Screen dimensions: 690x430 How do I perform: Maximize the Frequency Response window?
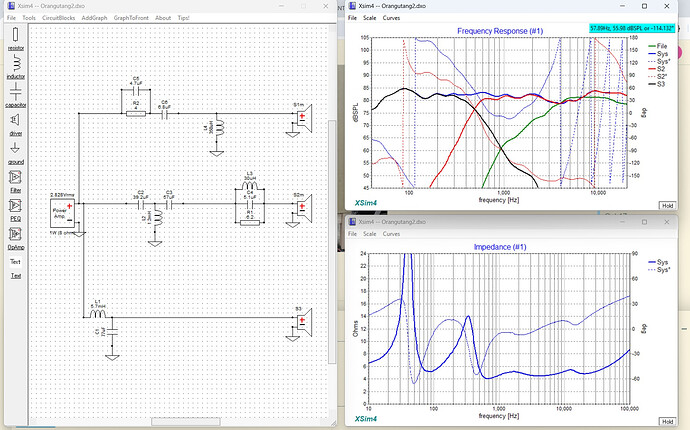pos(644,6)
